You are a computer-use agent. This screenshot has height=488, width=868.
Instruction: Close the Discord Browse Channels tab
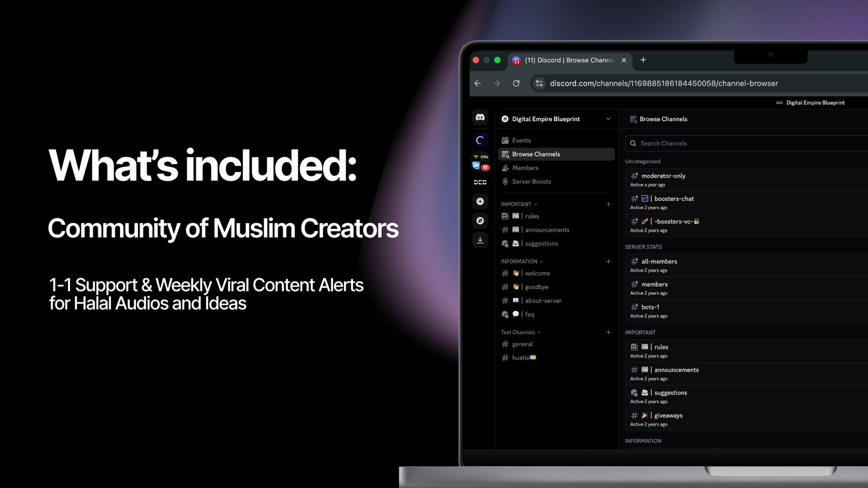click(x=624, y=60)
